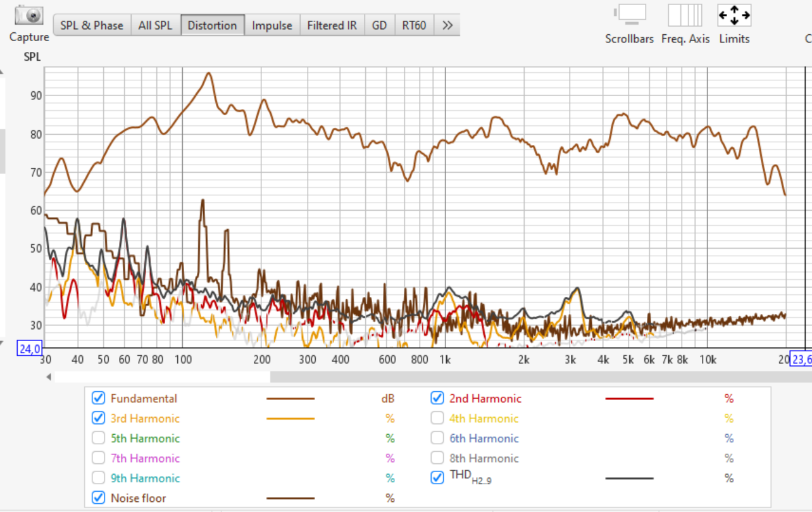This screenshot has width=812, height=512.
Task: Click the horizontal graph scrollbar thumb
Action: coord(162,377)
